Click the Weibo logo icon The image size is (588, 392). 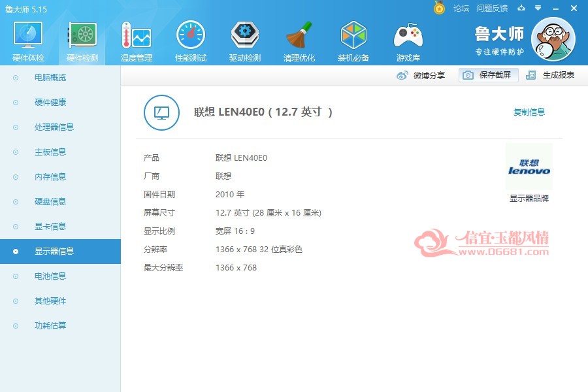point(402,75)
